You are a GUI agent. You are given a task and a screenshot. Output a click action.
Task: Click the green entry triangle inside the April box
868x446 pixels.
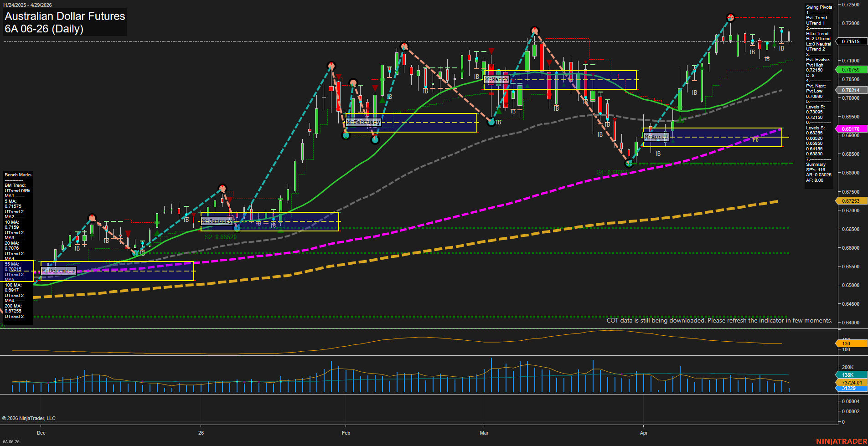pos(673,140)
